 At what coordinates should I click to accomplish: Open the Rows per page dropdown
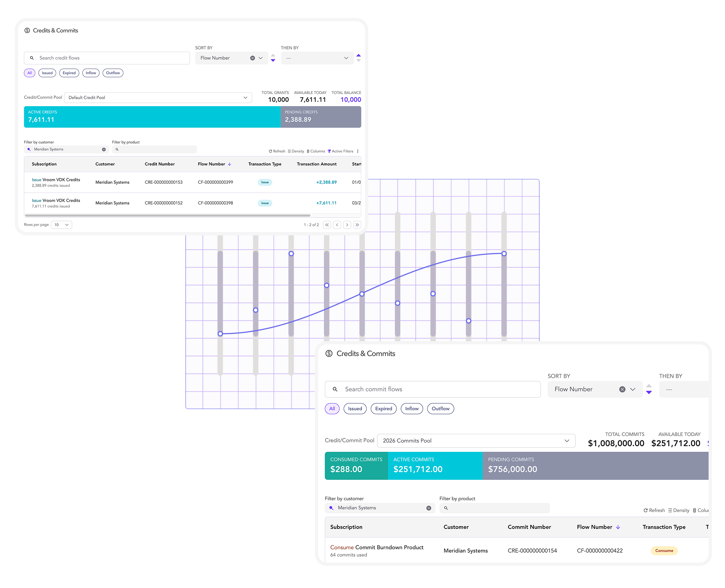coord(62,225)
